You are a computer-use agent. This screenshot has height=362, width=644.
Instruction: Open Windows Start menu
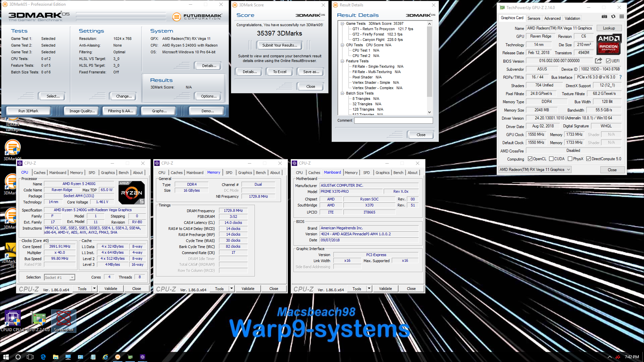coord(6,357)
